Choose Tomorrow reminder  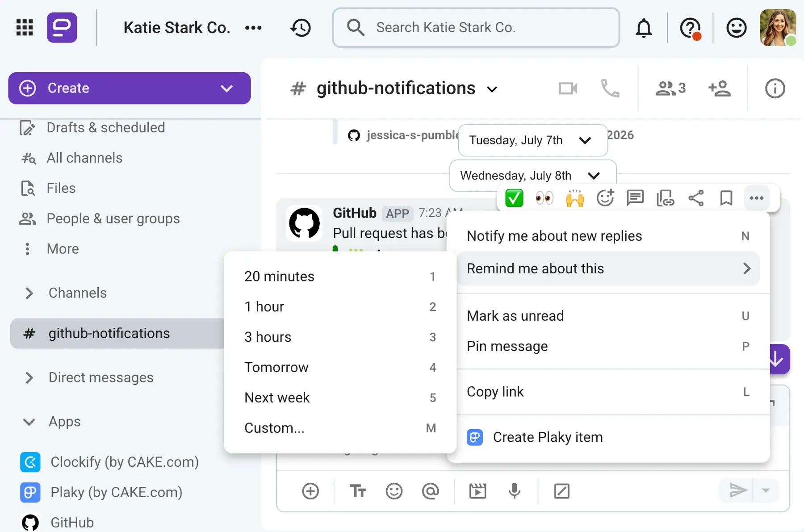tap(340, 368)
